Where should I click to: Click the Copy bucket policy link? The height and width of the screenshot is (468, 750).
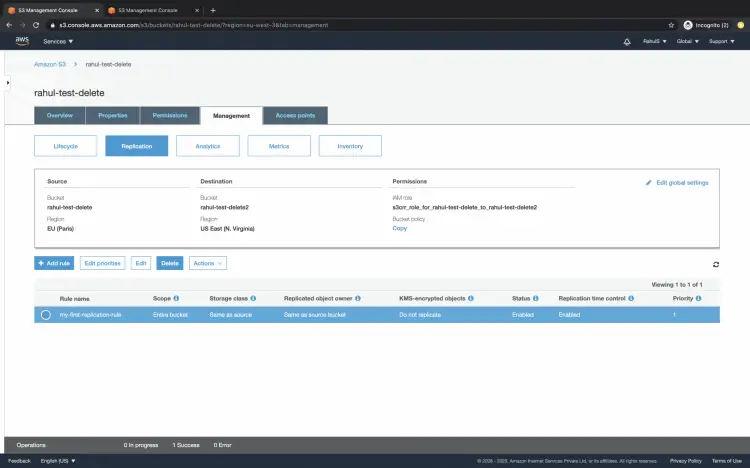click(x=399, y=228)
